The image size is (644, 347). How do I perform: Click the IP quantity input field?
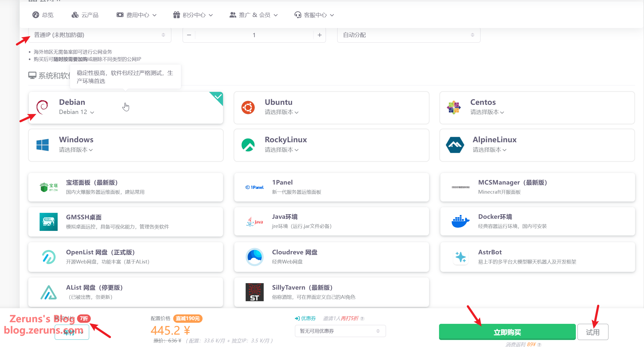[x=254, y=35]
